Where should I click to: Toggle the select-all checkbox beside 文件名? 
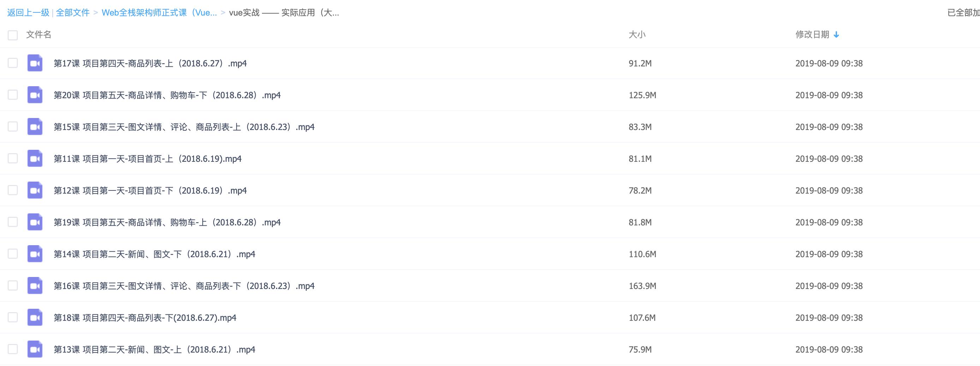(13, 35)
